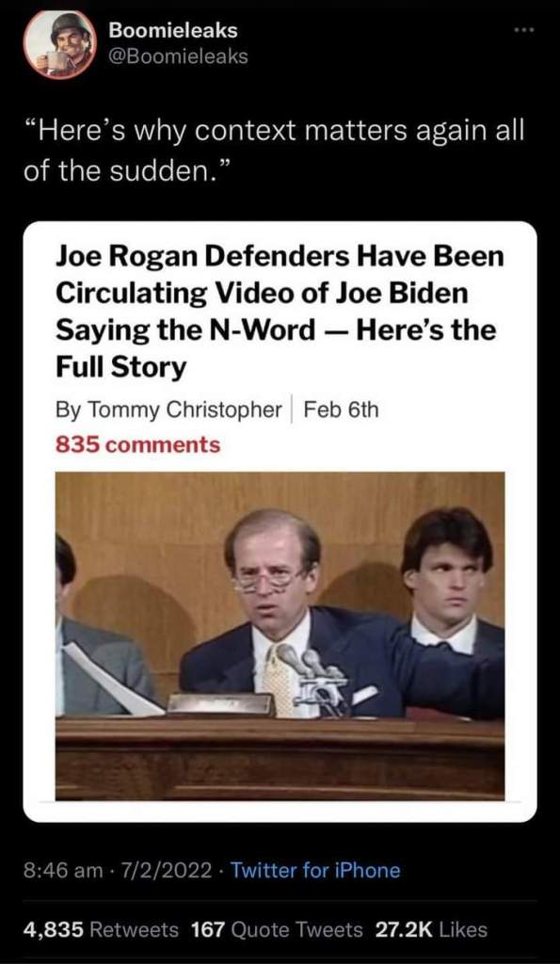Open the Joe Rogan Defenders article headline
The image size is (560, 964).
tap(280, 312)
